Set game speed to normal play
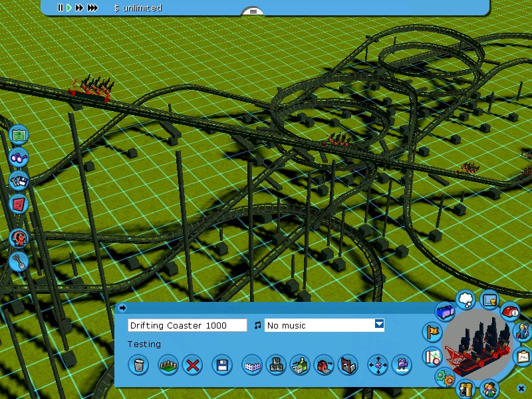 tap(68, 8)
